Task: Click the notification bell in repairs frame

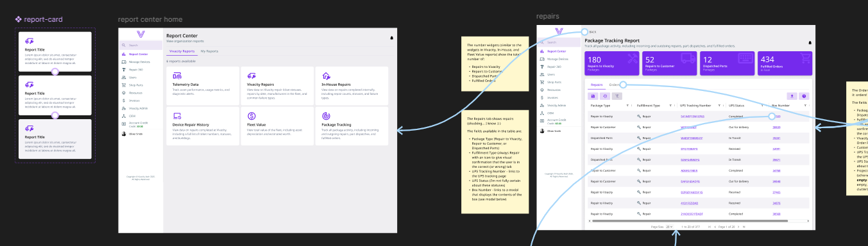Action: [810, 42]
